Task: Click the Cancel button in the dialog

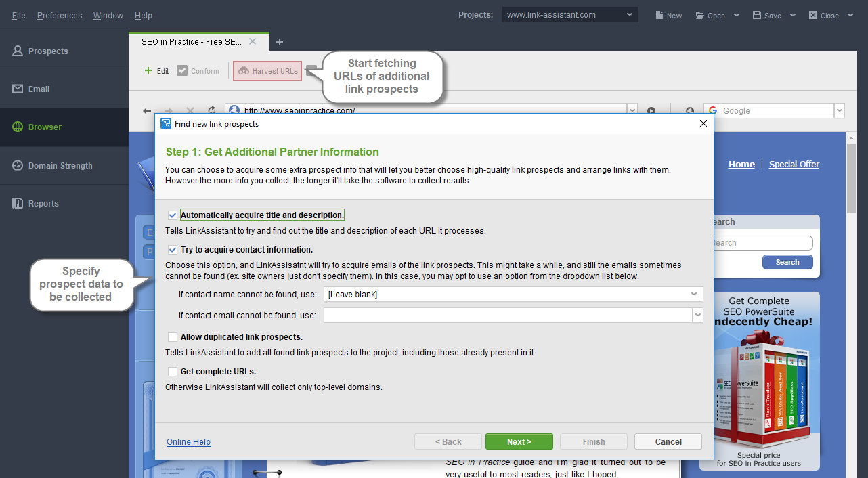Action: [x=668, y=441]
